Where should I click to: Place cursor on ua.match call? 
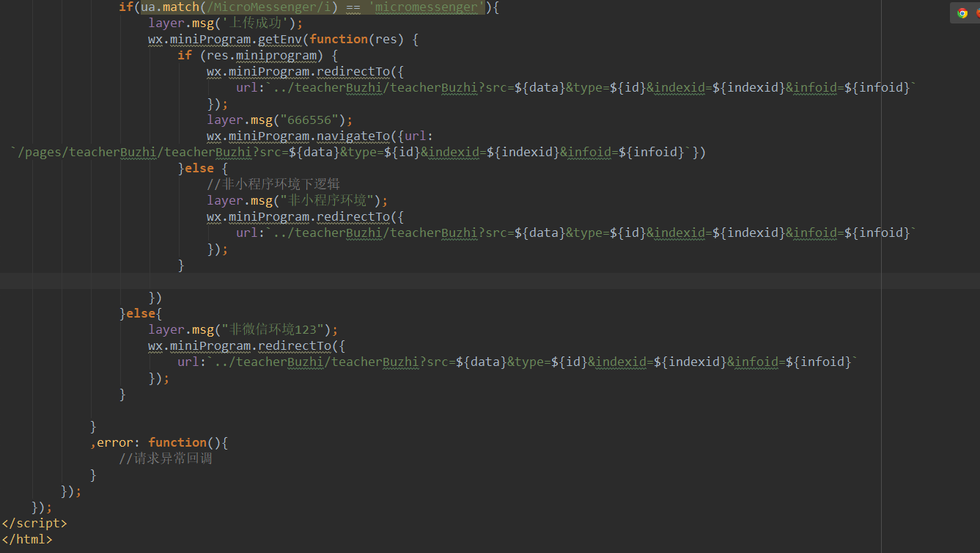click(170, 7)
